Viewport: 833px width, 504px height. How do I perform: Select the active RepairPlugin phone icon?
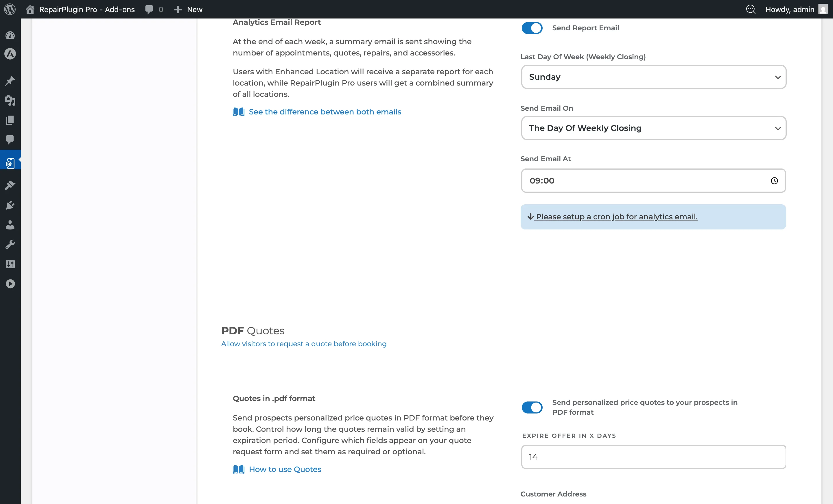pos(10,162)
